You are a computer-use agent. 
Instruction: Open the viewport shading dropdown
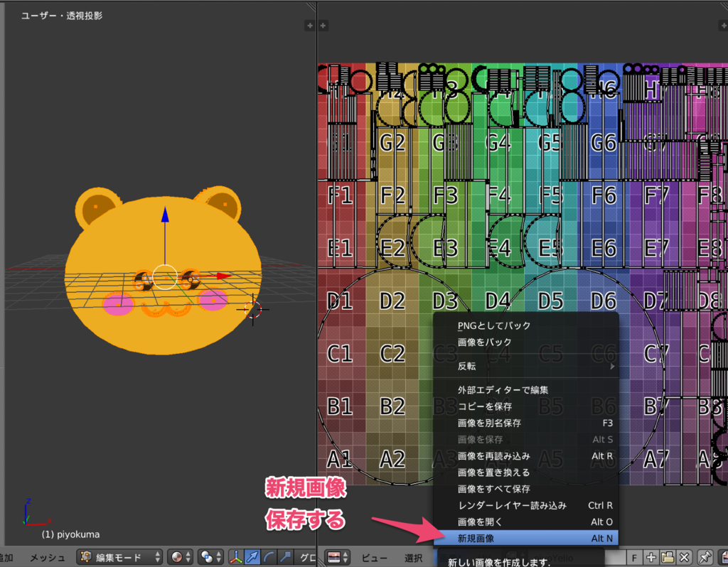click(179, 558)
